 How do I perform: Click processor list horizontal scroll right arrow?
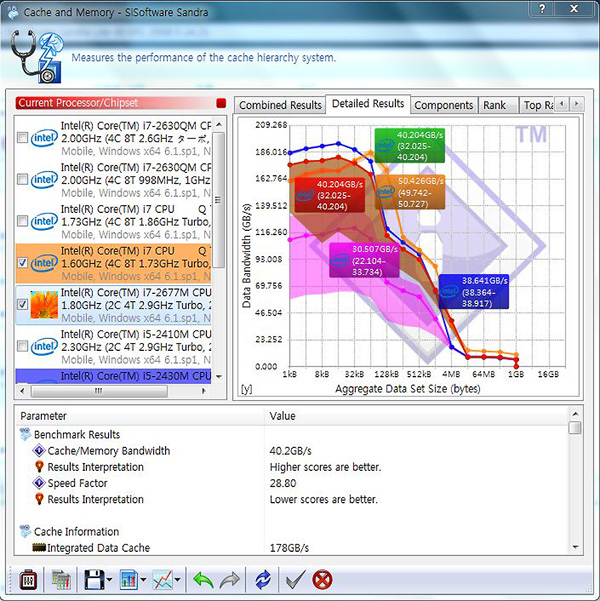[x=204, y=391]
